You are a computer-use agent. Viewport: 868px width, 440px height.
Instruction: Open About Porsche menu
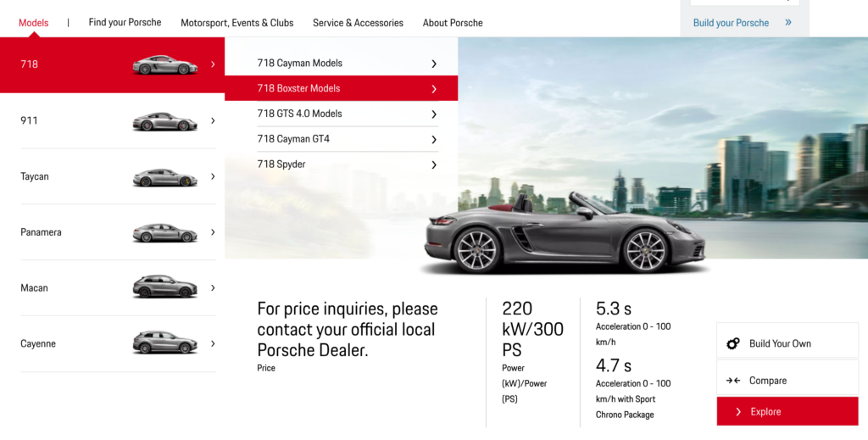coord(453,23)
